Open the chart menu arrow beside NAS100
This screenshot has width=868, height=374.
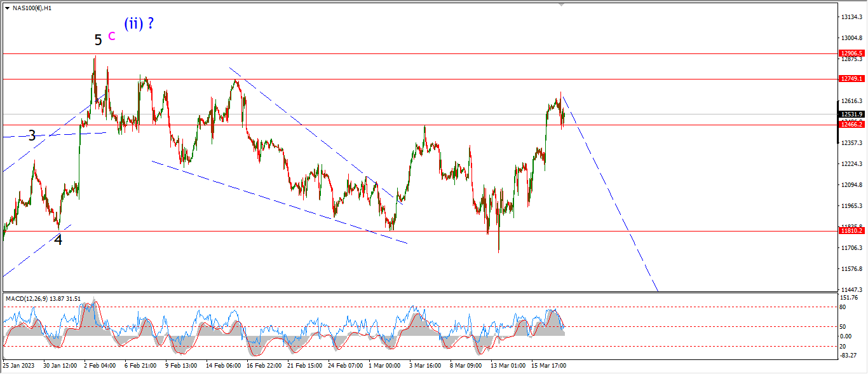[x=7, y=7]
